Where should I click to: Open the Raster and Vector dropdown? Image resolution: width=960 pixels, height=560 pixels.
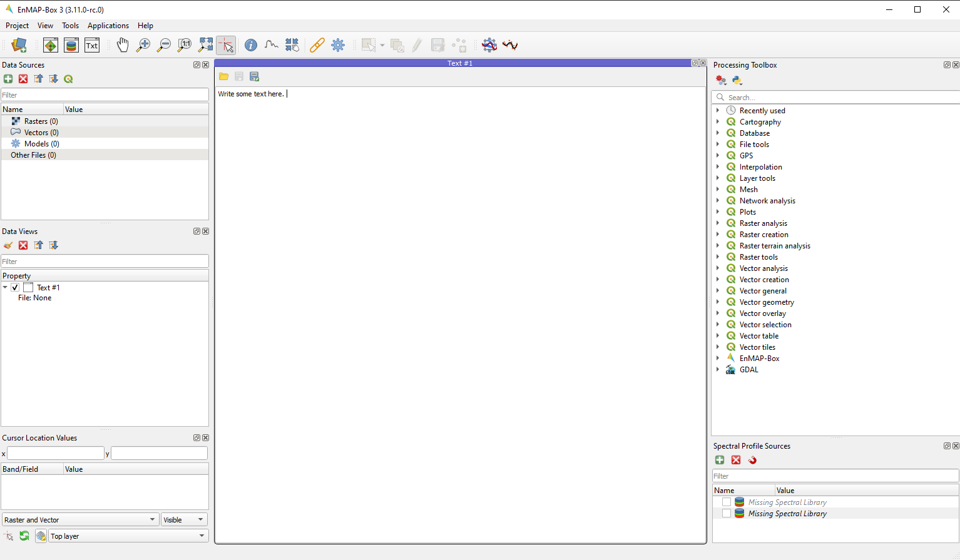point(79,519)
